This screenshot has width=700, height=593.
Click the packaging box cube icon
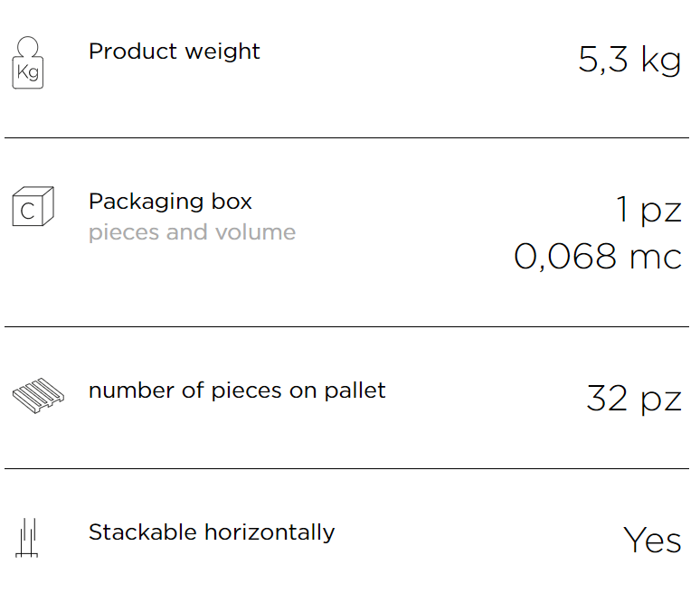[x=33, y=206]
